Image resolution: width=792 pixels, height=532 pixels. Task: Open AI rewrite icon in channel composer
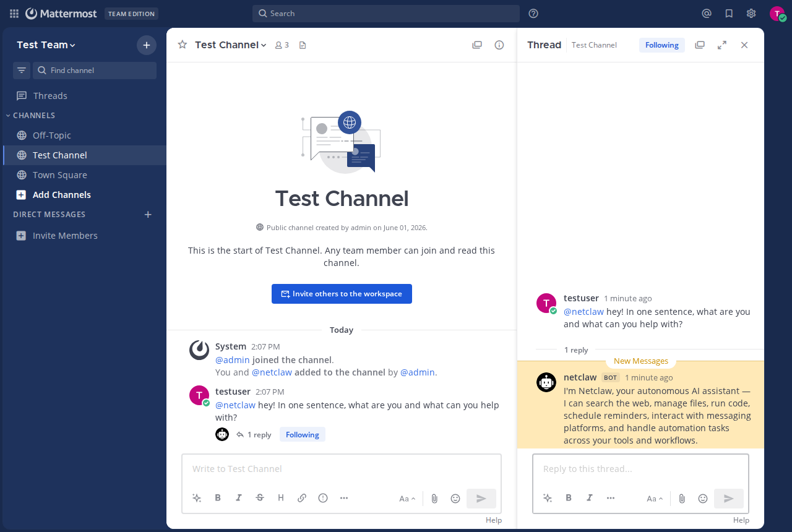pyautogui.click(x=197, y=498)
